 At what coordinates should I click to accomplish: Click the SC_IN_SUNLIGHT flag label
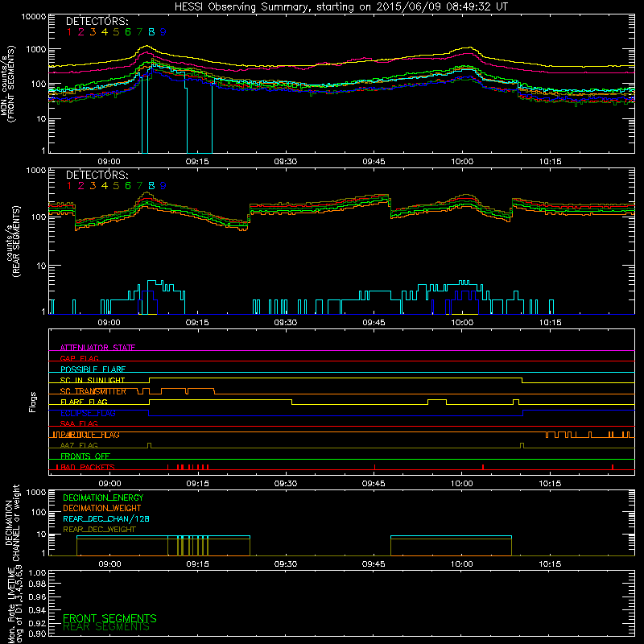tap(93, 380)
